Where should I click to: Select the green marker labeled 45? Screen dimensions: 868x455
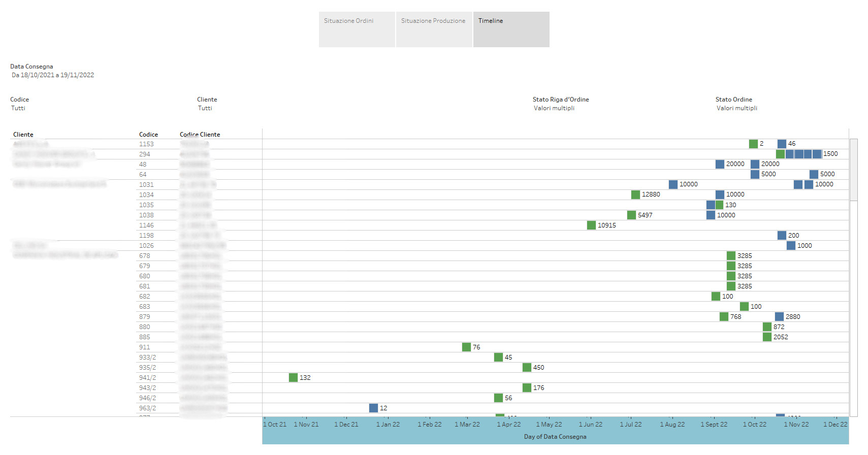[498, 357]
